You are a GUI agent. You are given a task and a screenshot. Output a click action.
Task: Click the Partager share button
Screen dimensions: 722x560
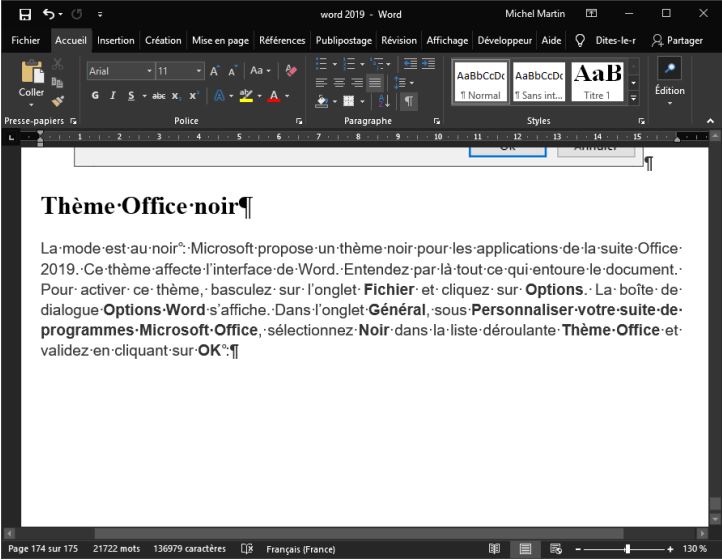coord(677,41)
